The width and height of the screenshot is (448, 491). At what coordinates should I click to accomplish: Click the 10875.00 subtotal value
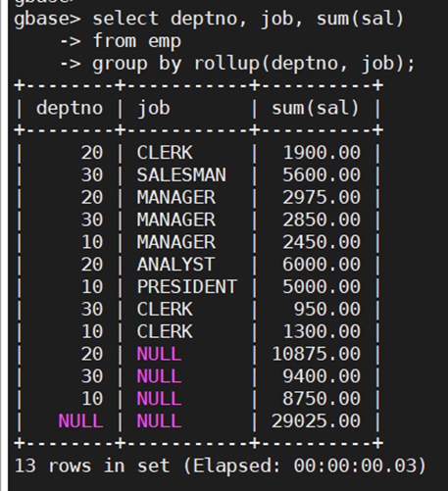coord(316,354)
